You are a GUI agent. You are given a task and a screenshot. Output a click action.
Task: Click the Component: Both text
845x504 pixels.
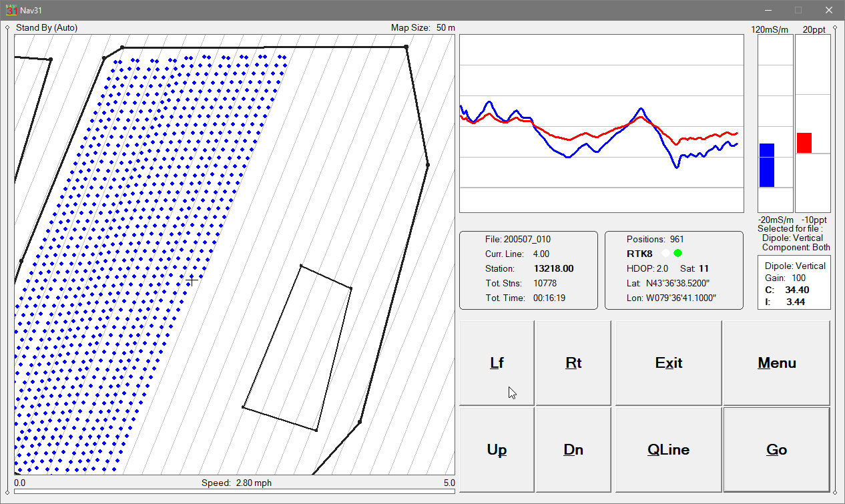[x=796, y=247]
